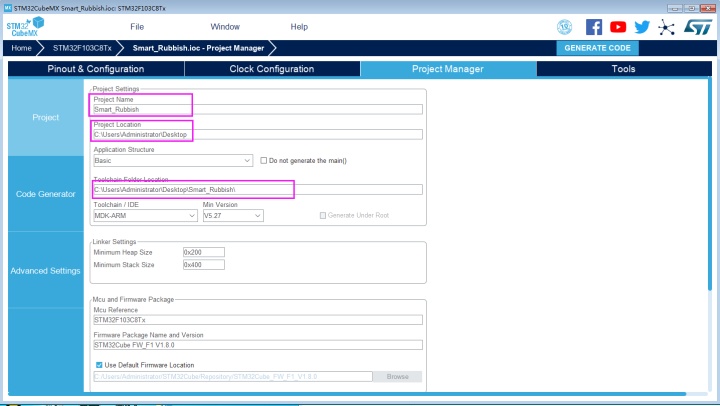Open the Facebook icon link

[594, 27]
